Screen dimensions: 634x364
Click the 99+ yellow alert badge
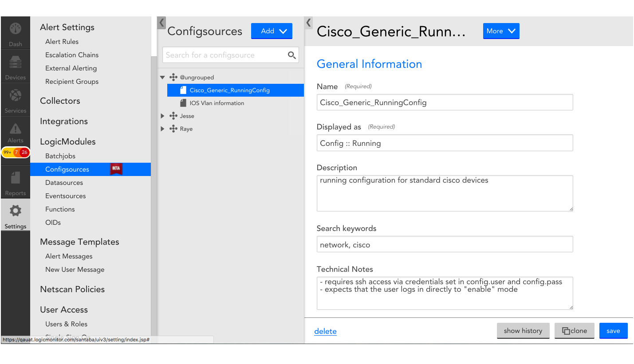7,153
